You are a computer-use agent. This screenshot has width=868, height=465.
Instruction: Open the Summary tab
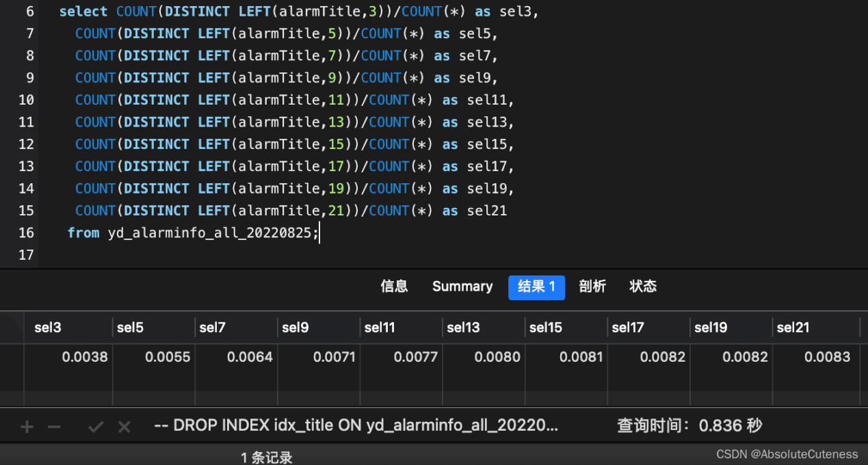pos(462,287)
